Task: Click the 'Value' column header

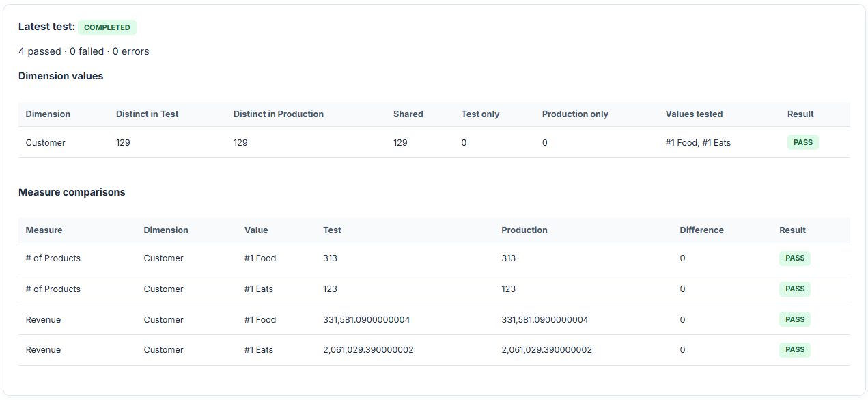Action: (x=256, y=230)
